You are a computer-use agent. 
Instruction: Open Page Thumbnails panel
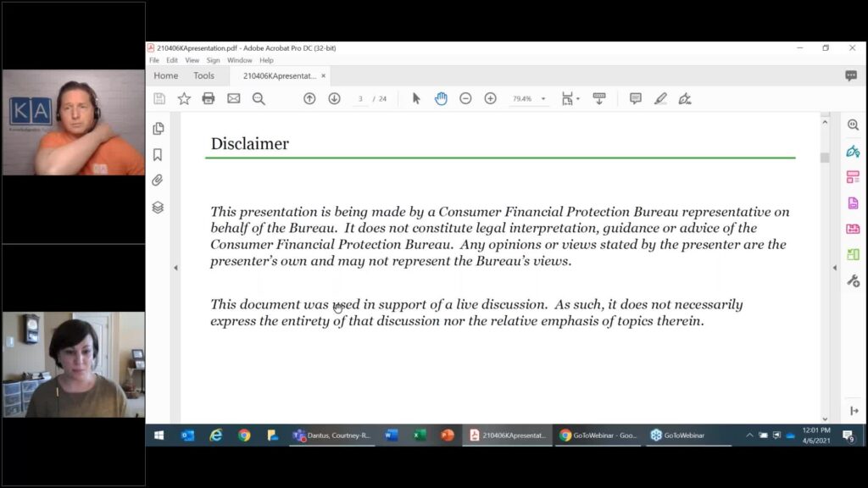[x=159, y=129]
